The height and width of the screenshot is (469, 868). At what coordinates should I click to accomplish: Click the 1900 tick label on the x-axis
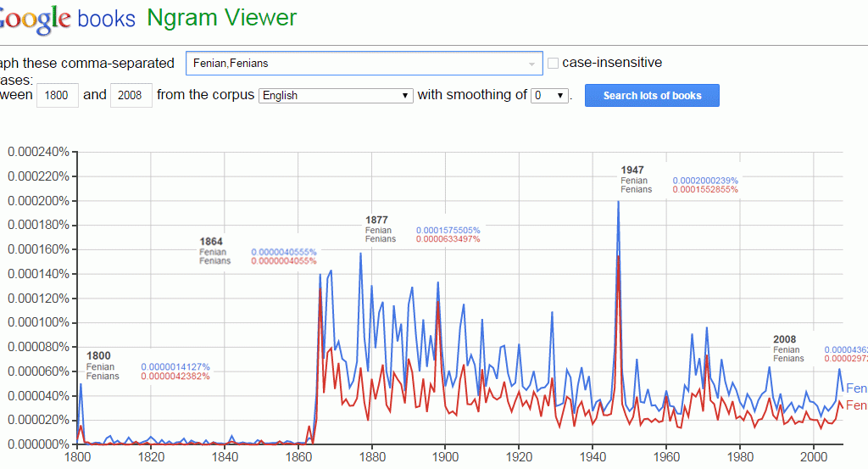[445, 457]
